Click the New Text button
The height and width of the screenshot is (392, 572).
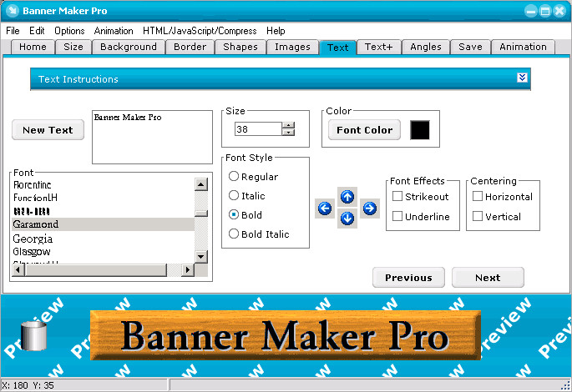(x=48, y=130)
